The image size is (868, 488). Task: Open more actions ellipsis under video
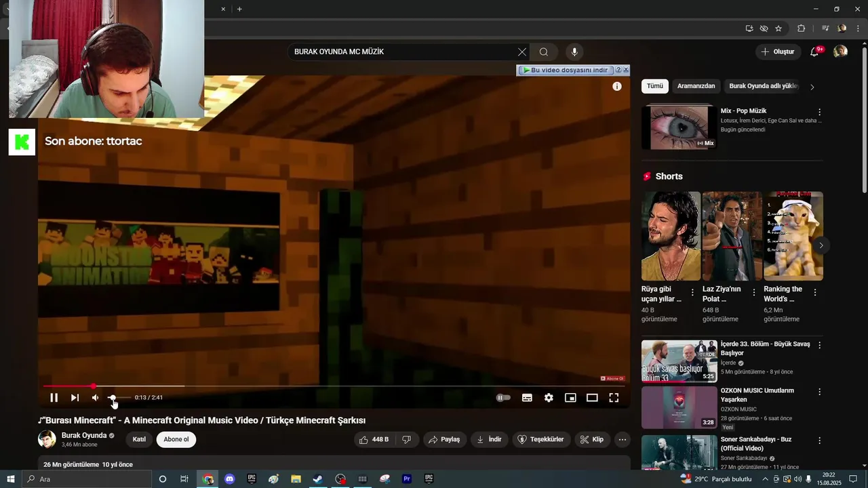(622, 439)
